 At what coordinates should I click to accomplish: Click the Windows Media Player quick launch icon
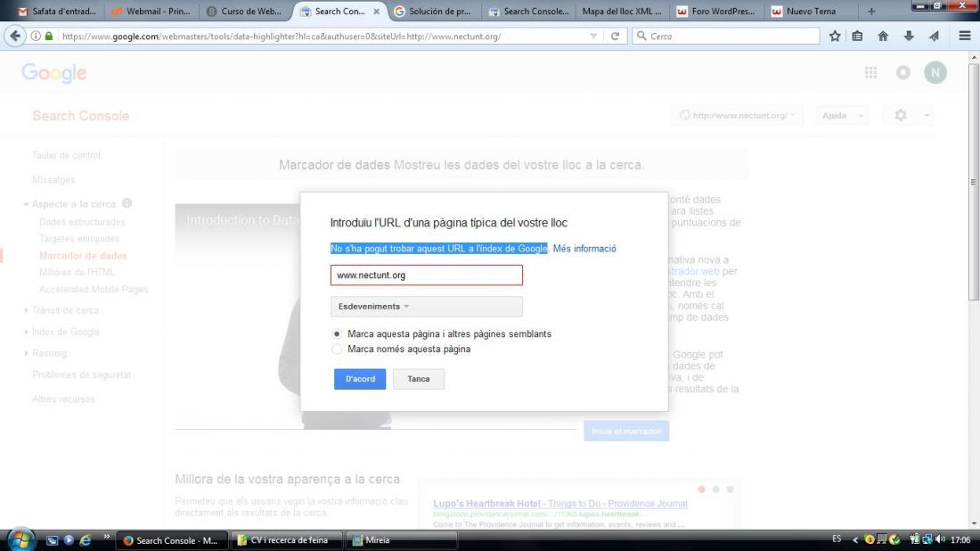click(69, 539)
